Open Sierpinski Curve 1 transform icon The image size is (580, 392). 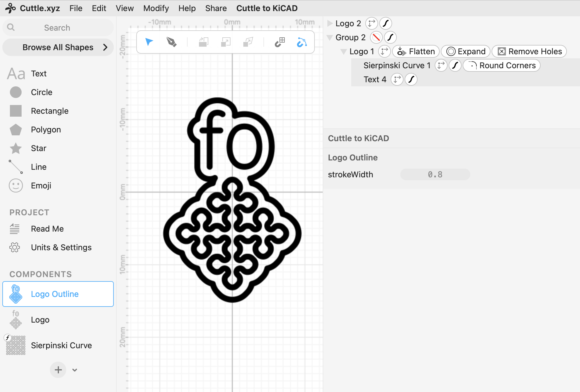tap(441, 65)
